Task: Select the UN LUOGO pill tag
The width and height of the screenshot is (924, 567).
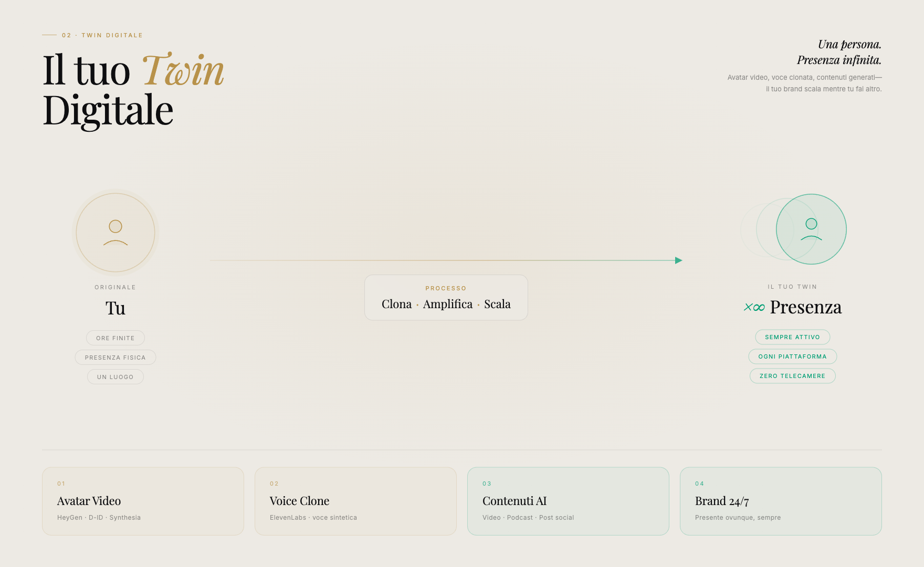Action: point(115,377)
